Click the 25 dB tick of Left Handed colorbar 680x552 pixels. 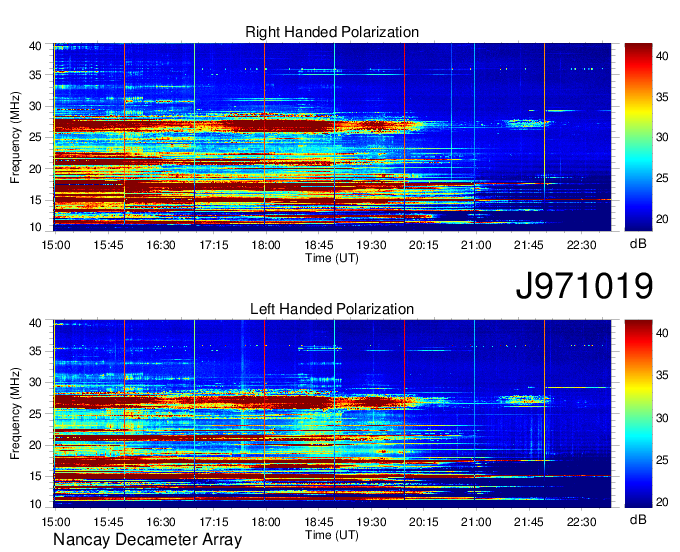coord(662,459)
